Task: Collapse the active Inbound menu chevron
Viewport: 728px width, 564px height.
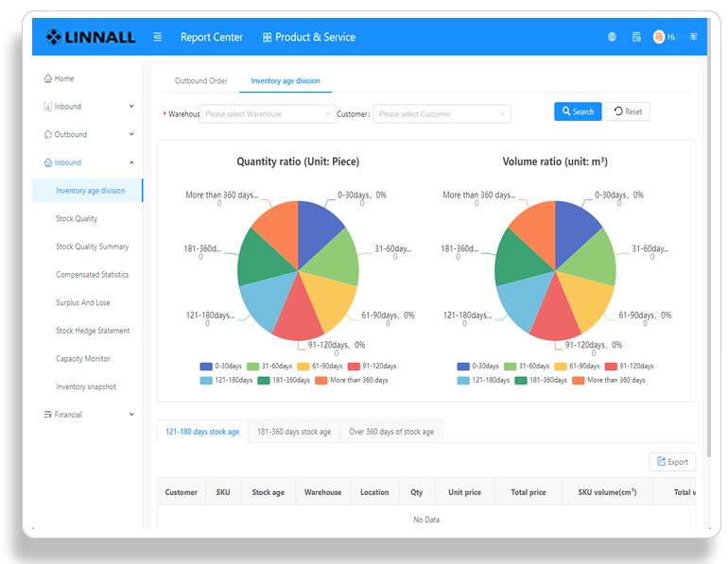Action: coord(131,162)
